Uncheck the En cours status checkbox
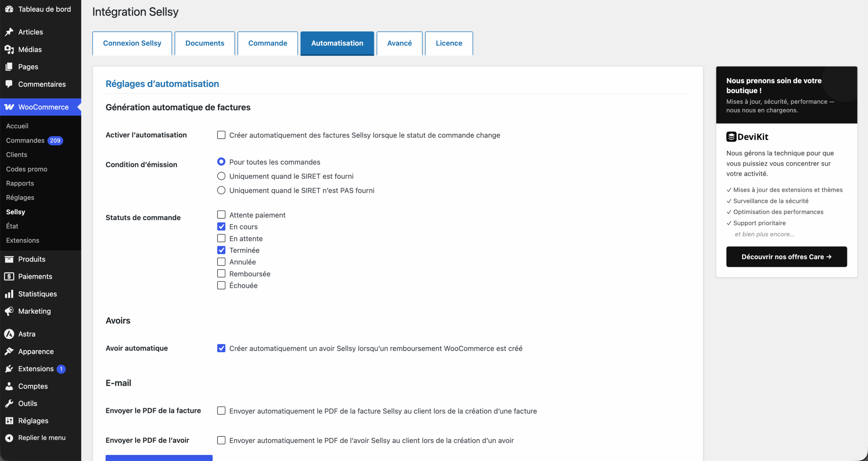 221,226
